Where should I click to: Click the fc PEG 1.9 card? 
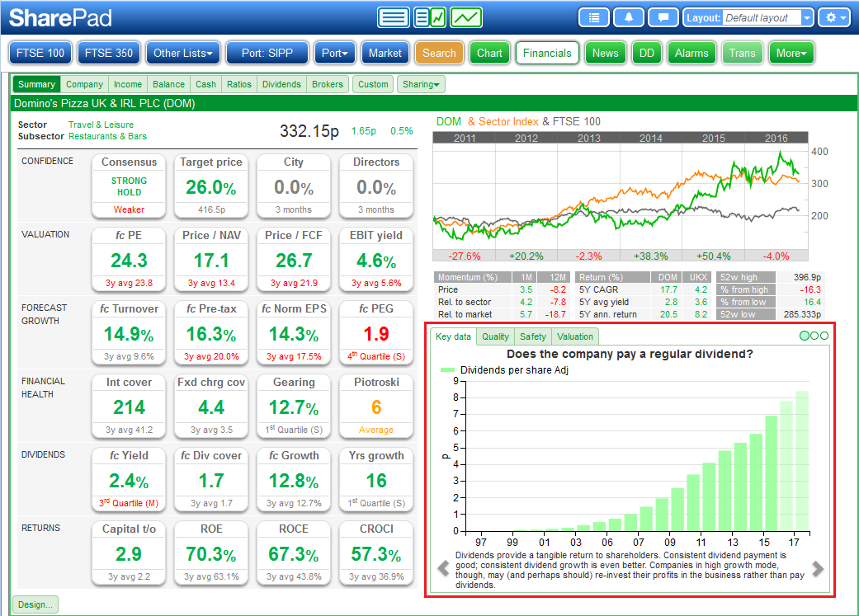pyautogui.click(x=376, y=332)
